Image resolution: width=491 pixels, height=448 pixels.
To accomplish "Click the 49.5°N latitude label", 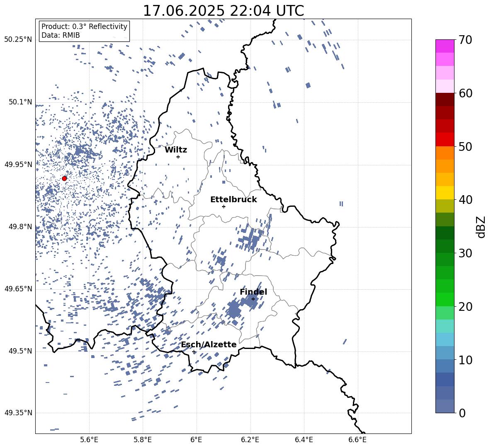I will 20,351.
